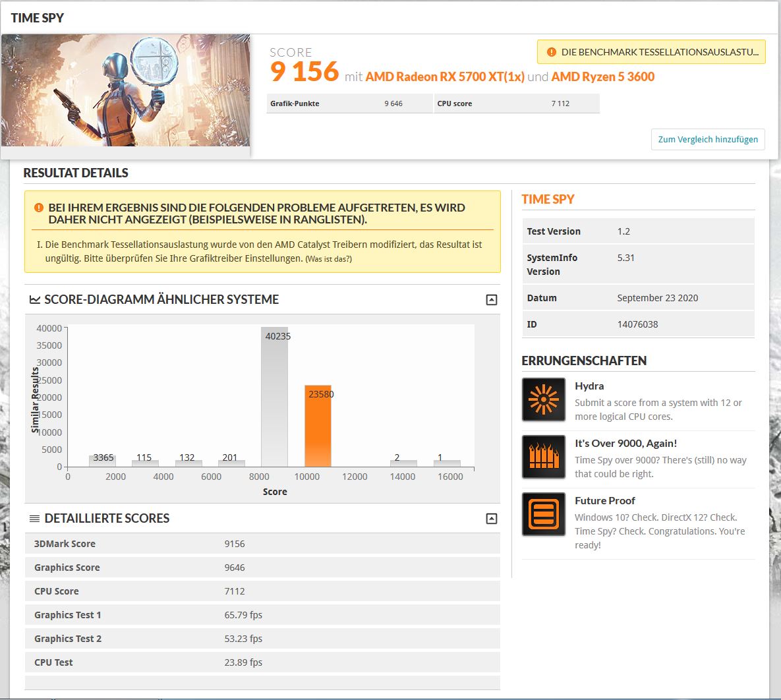
Task: Click the Hydra achievement icon
Action: (544, 399)
